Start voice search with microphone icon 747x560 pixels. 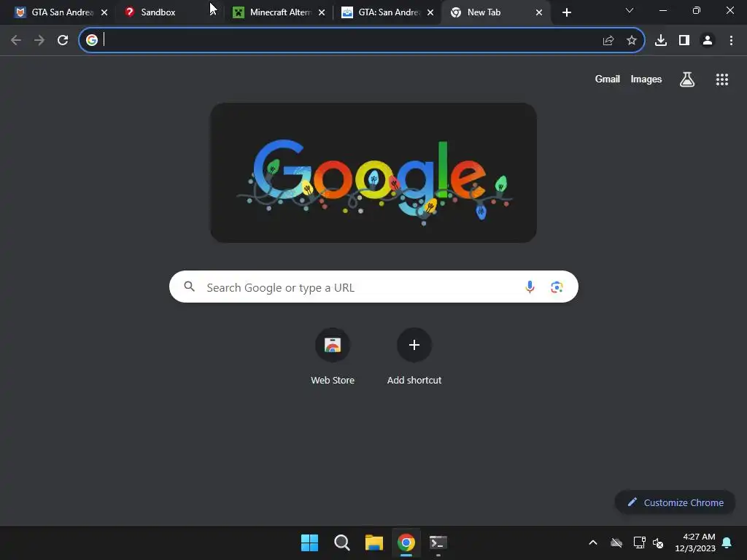tap(530, 287)
